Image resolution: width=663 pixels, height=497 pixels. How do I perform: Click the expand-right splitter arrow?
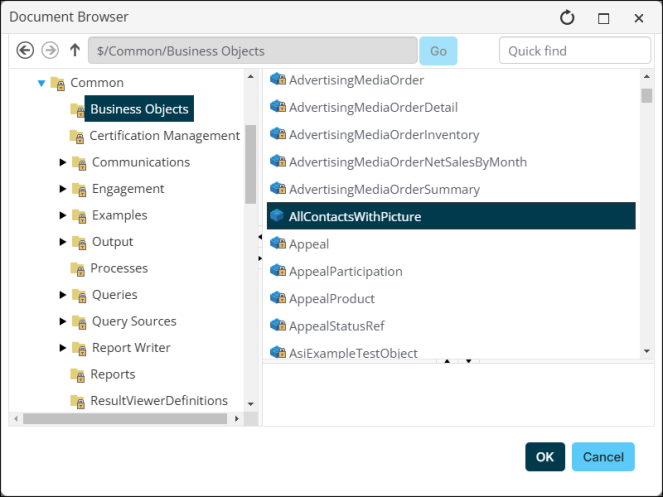260,258
